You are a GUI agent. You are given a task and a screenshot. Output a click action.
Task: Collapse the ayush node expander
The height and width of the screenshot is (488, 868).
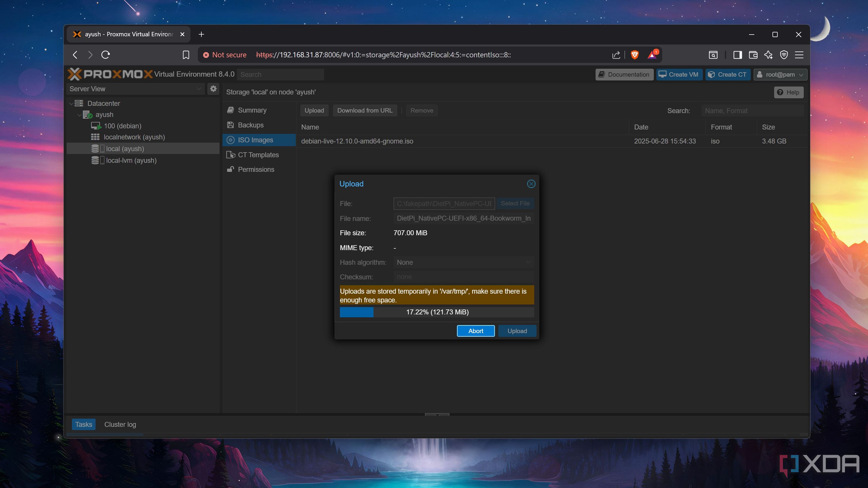tap(79, 115)
